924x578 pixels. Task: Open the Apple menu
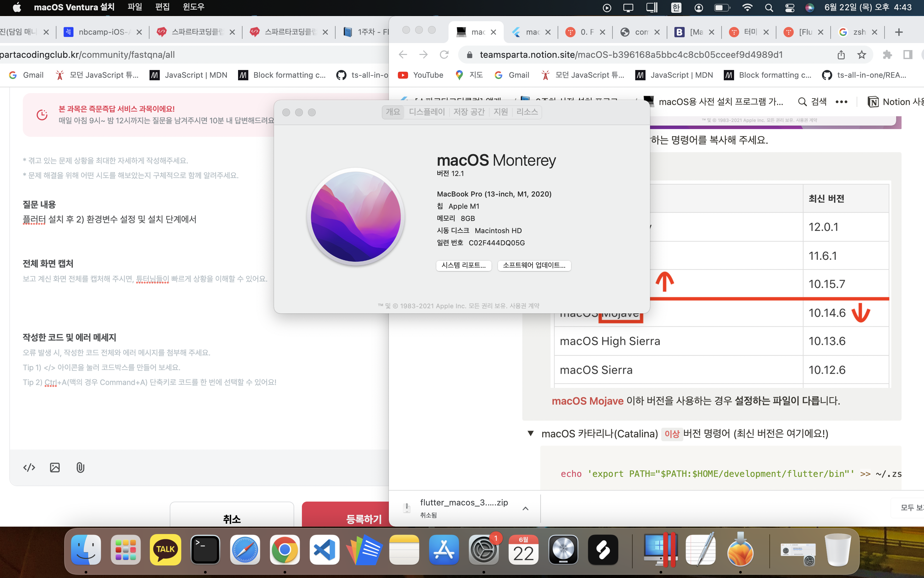(x=17, y=7)
